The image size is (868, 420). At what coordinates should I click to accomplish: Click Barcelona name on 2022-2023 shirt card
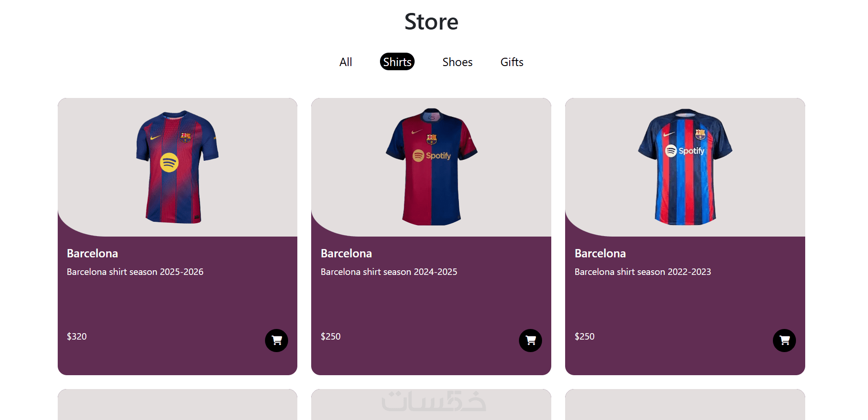pyautogui.click(x=600, y=253)
